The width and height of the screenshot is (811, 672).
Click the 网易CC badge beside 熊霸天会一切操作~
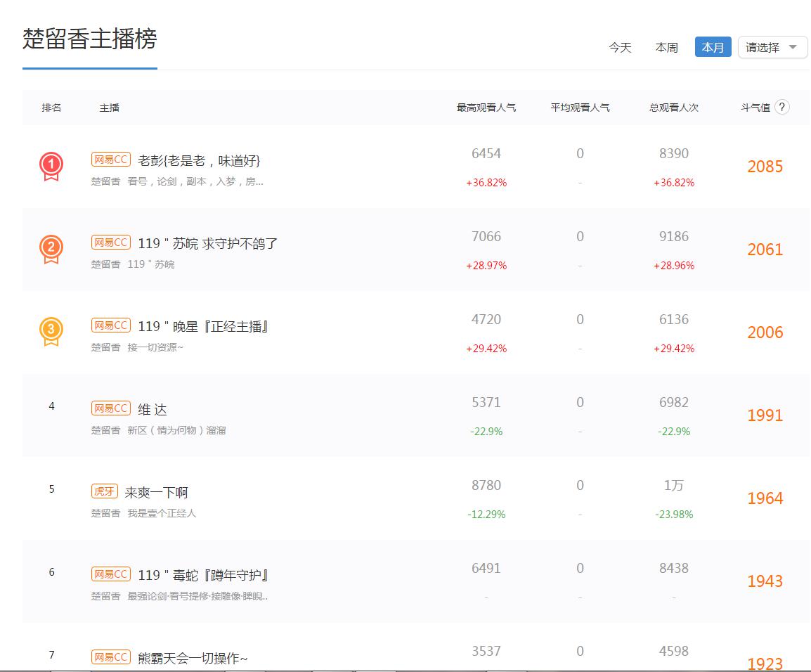click(110, 657)
